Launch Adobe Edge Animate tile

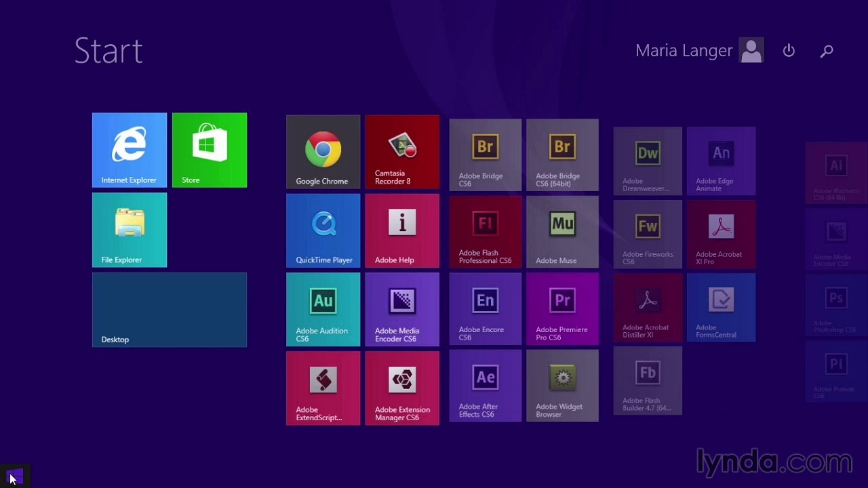(x=721, y=161)
